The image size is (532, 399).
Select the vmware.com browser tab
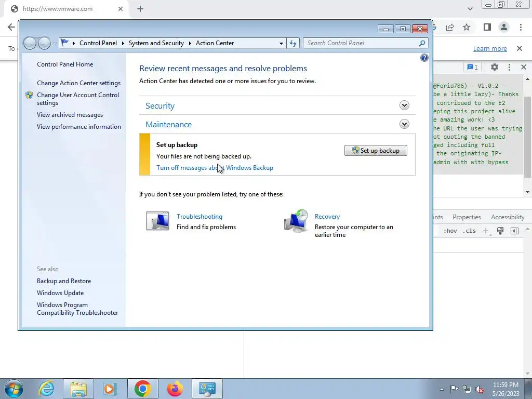pos(66,9)
